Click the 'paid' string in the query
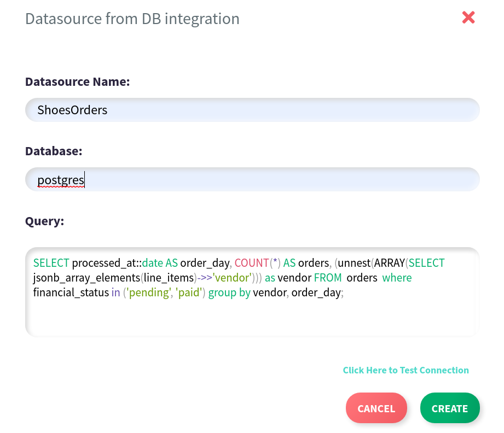 189,292
